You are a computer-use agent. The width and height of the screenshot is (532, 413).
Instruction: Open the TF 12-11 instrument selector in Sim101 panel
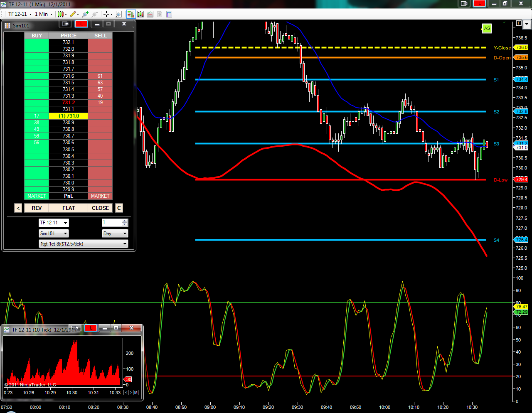pyautogui.click(x=54, y=223)
